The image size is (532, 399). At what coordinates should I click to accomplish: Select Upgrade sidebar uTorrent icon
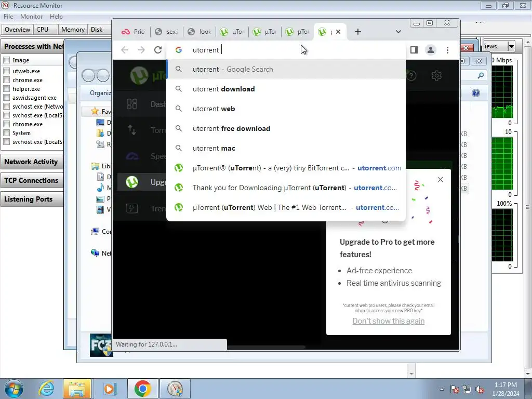[132, 182]
